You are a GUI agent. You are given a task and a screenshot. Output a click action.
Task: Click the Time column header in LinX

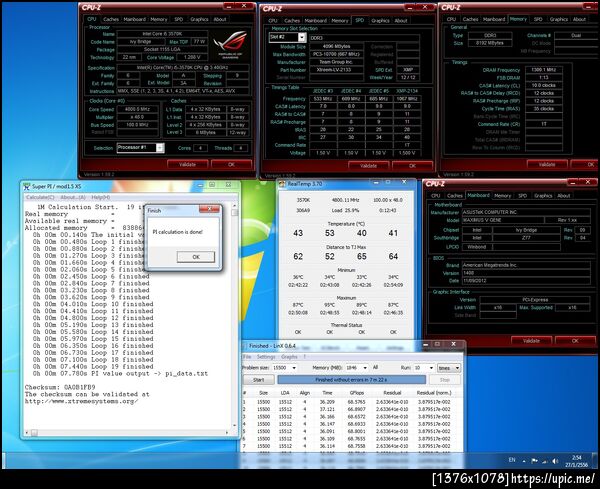327,393
